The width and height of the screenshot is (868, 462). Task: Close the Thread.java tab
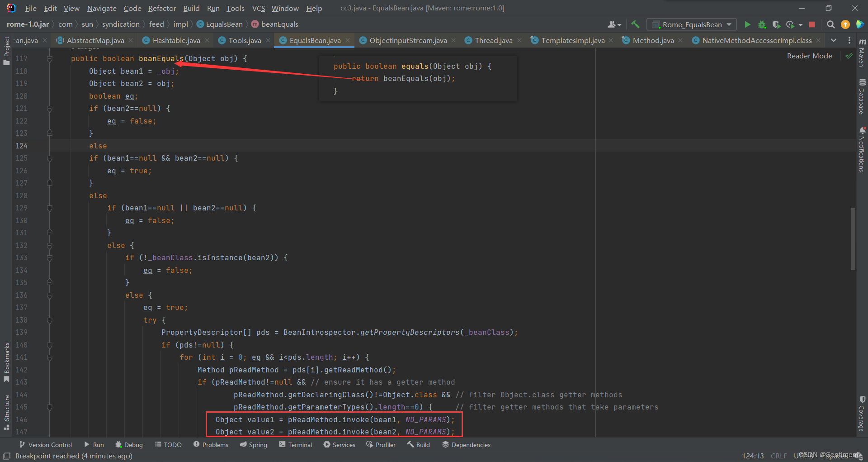(x=519, y=40)
